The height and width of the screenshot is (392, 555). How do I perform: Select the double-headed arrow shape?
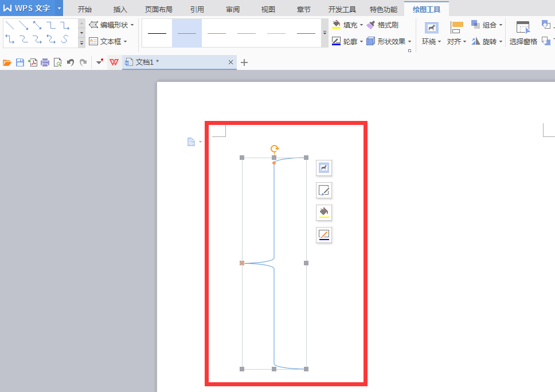(x=37, y=25)
